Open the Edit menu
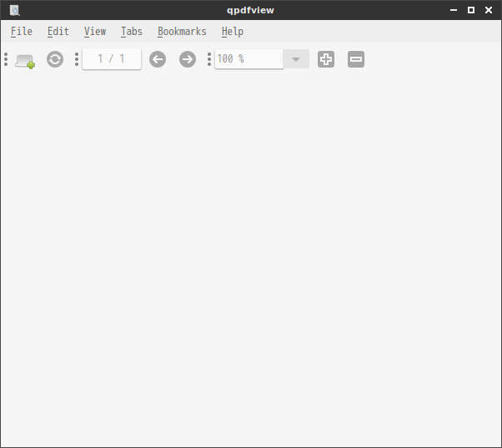This screenshot has width=502, height=448. [58, 32]
